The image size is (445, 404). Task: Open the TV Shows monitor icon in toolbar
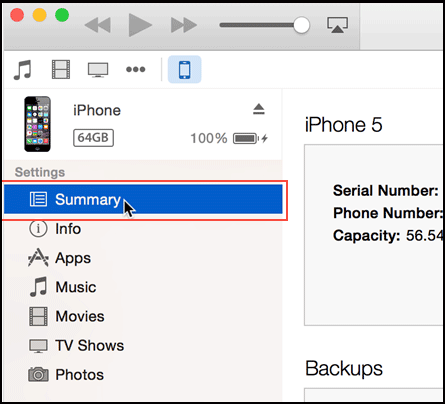coord(98,70)
